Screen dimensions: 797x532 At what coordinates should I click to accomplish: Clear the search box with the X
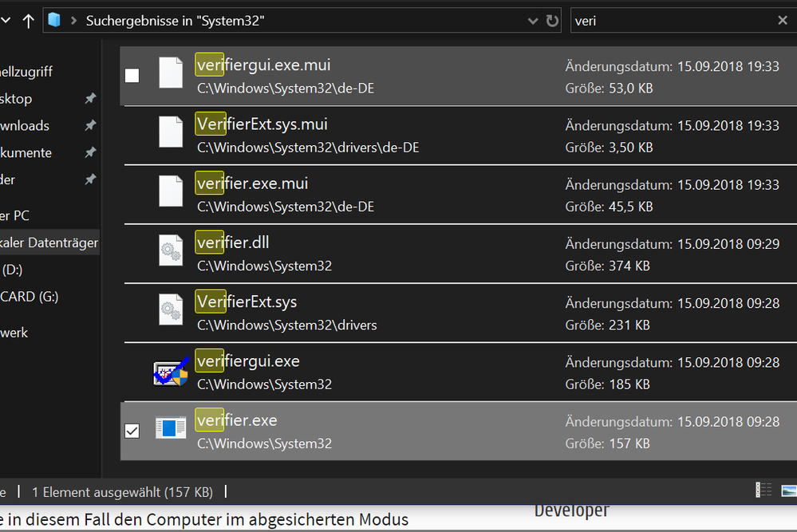783,21
